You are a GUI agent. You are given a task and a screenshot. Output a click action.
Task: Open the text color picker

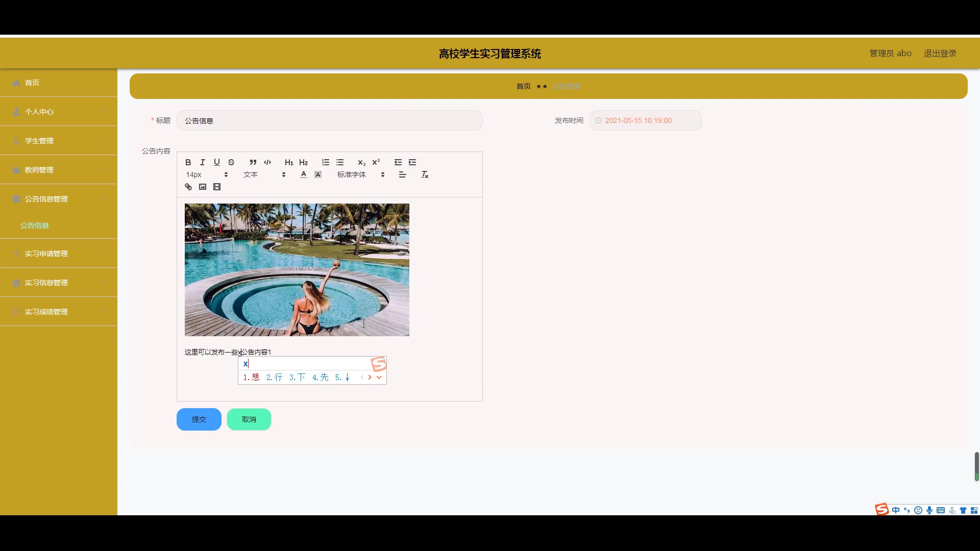303,174
